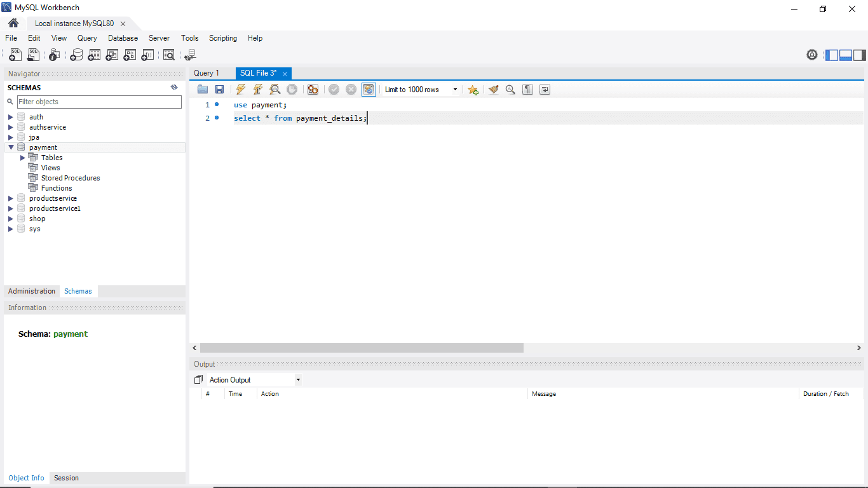Expand the jpa schema
868x488 pixels.
click(11, 137)
